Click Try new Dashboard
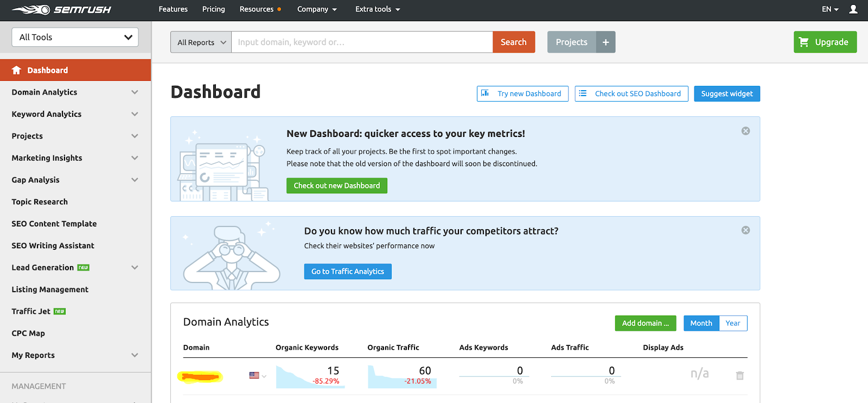 pyautogui.click(x=522, y=93)
